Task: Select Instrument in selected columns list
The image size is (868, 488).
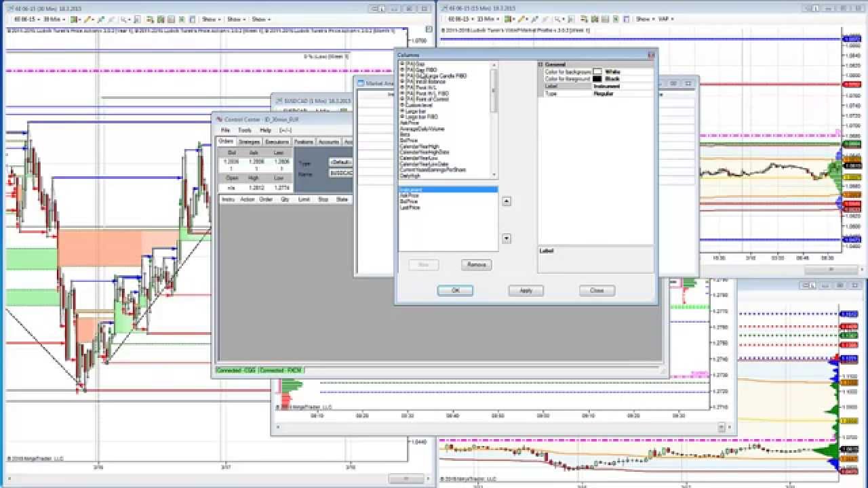Action: 448,190
